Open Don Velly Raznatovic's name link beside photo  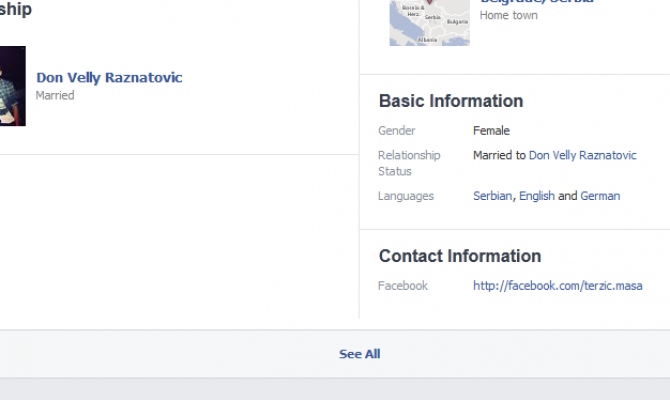(x=109, y=77)
